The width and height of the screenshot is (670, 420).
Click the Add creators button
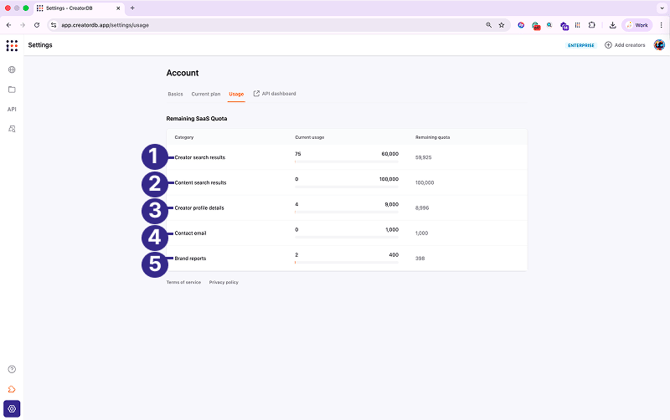625,45
